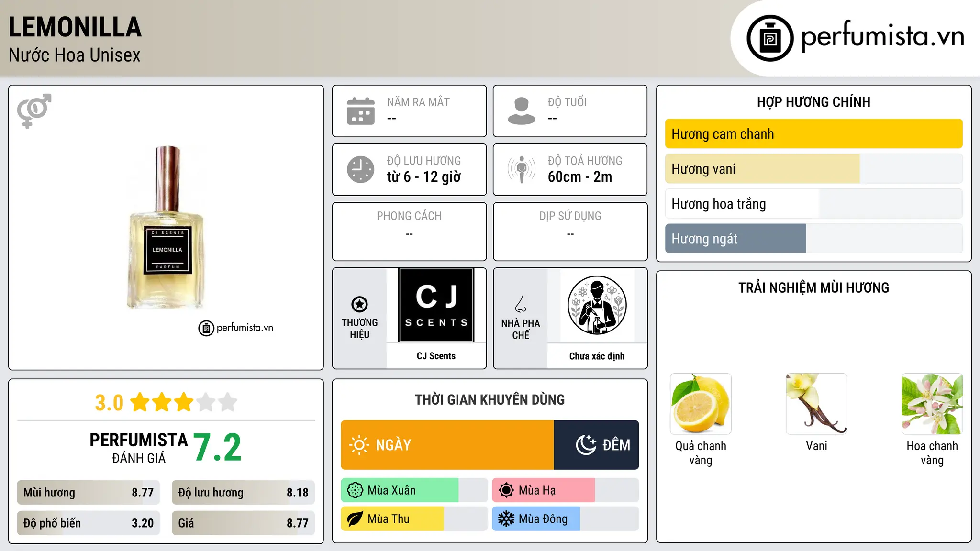Click the Hương ngát accord bar
980x551 pixels.
[x=813, y=239]
